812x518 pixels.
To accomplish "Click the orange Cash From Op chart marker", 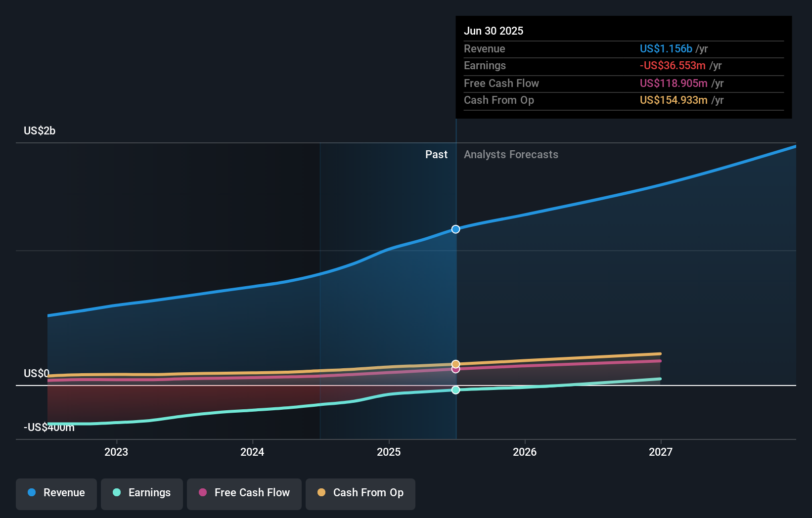I will tap(455, 363).
